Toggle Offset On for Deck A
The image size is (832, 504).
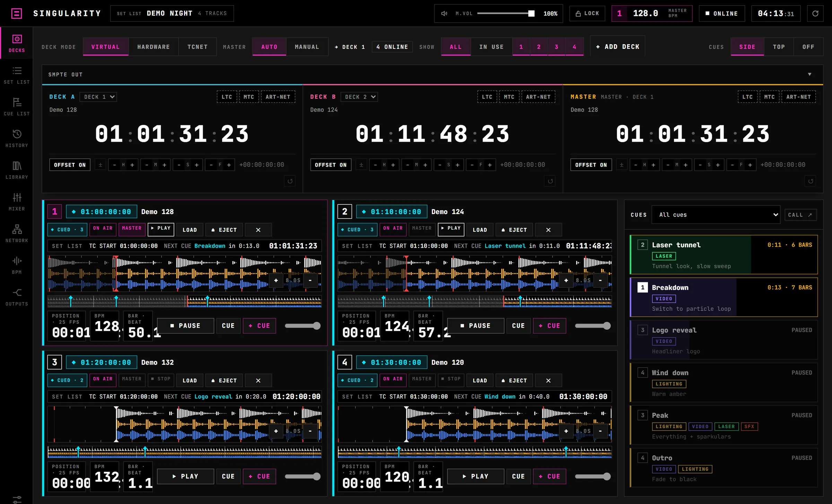tap(70, 165)
